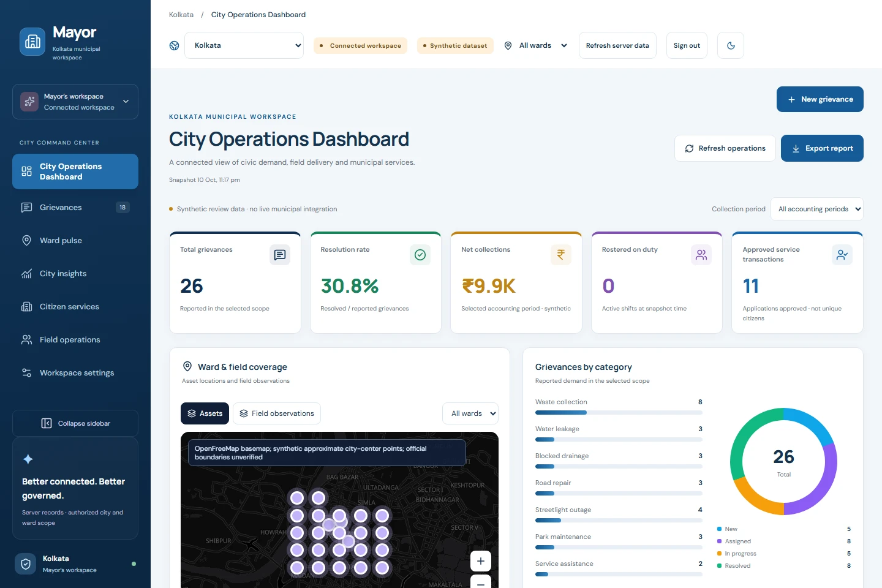Click the Resolved legend color swatch
The image size is (882, 588).
coord(719,566)
